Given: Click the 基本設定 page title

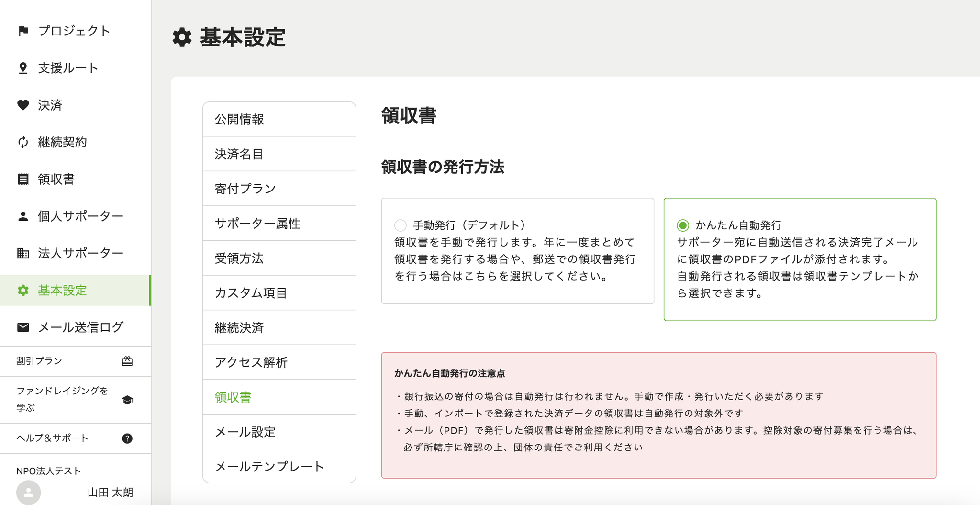Looking at the screenshot, I should pyautogui.click(x=243, y=37).
